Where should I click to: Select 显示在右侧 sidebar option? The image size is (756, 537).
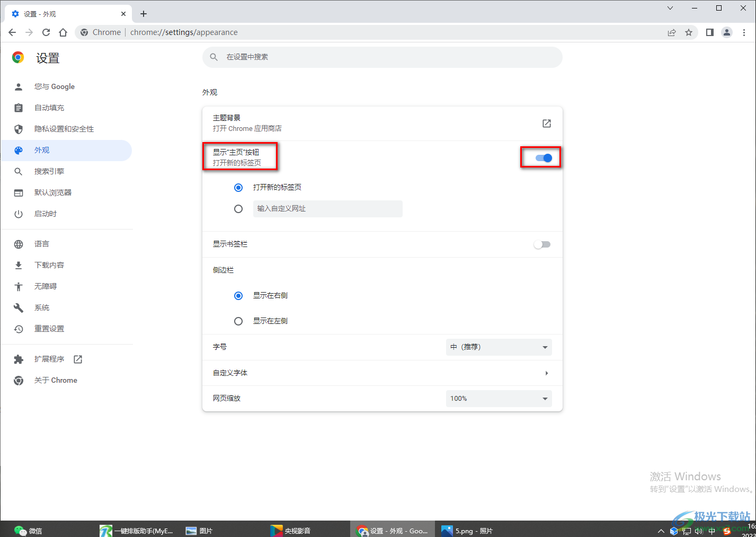[238, 296]
